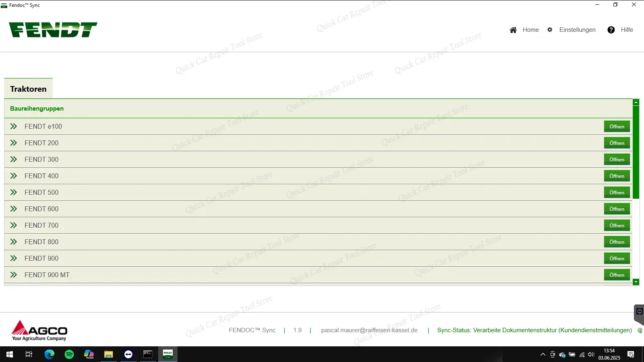Open Spotify from the taskbar
The height and width of the screenshot is (362, 644).
click(x=69, y=354)
